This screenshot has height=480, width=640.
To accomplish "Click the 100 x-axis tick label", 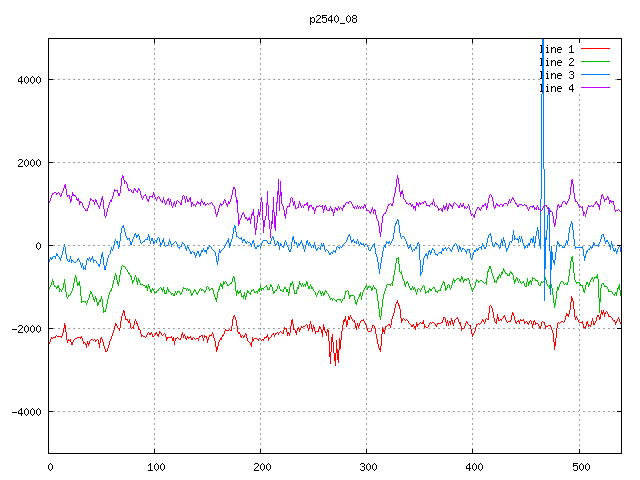I will (x=155, y=465).
